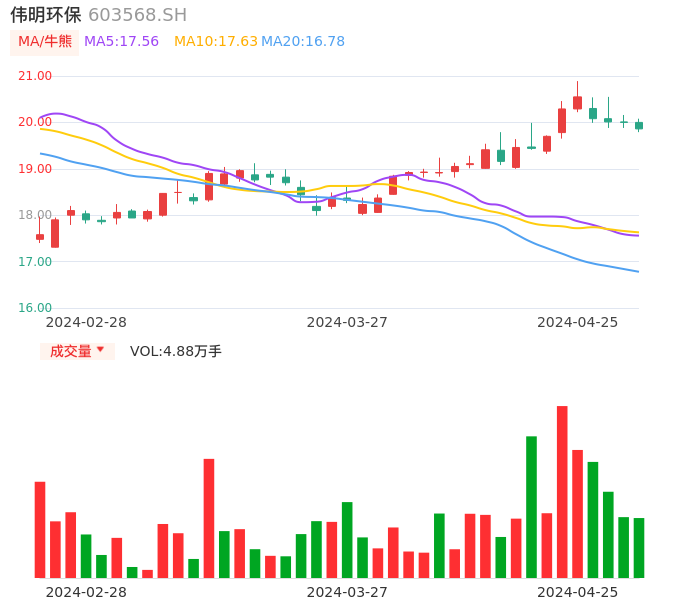Select the last green volume bar on the right
686x606 pixels.
pos(639,548)
